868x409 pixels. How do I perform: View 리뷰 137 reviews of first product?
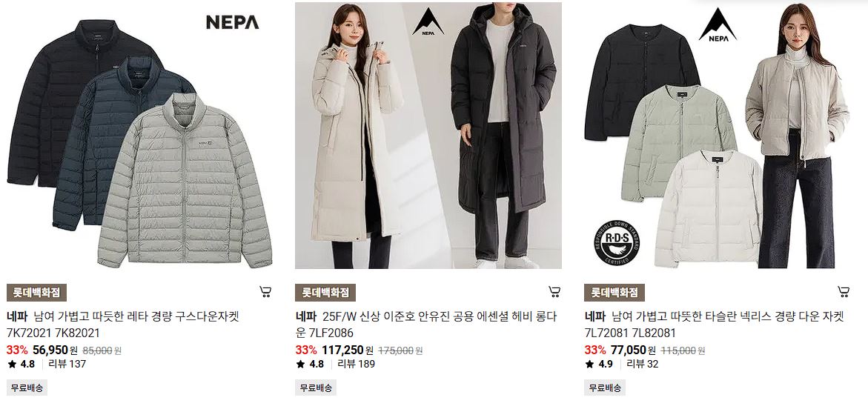[x=67, y=364]
